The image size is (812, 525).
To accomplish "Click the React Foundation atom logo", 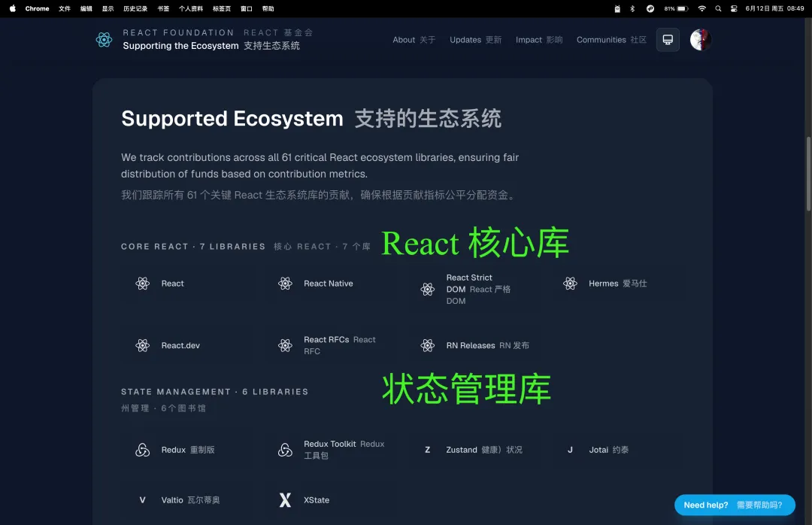I will tap(104, 39).
